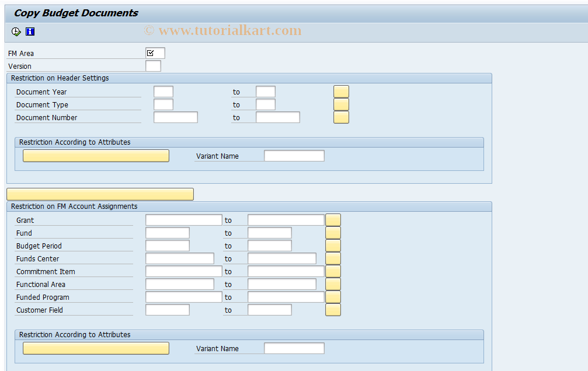The width and height of the screenshot is (588, 371).
Task: Open multiple selection for Document Type
Action: click(341, 104)
